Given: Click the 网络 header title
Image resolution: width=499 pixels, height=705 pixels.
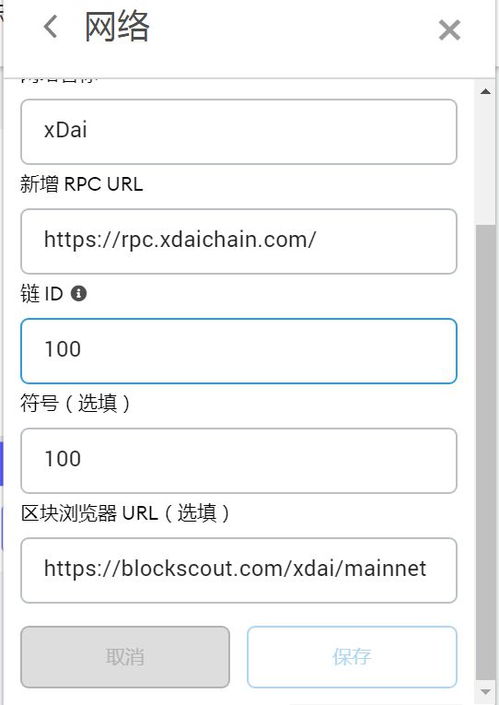Looking at the screenshot, I should point(117,27).
